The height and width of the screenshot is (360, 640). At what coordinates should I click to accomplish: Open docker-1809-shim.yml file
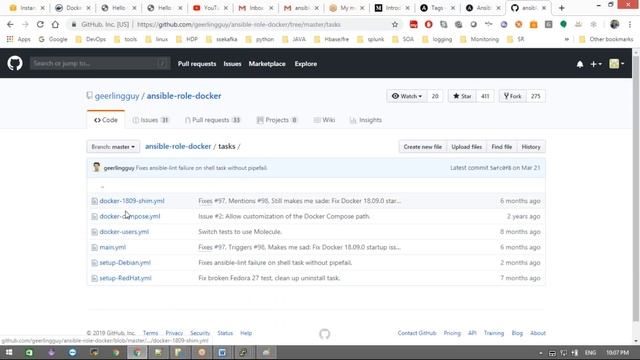click(132, 201)
